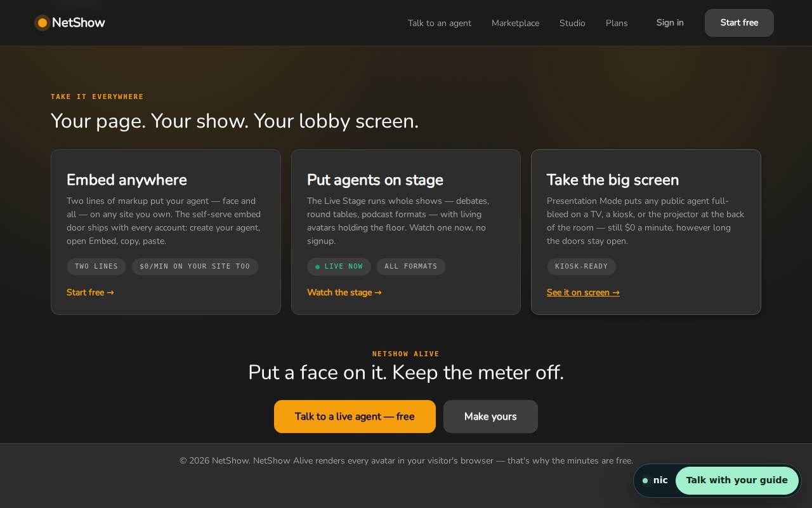The height and width of the screenshot is (508, 812).
Task: Select the TWO LINES tag
Action: tap(96, 267)
